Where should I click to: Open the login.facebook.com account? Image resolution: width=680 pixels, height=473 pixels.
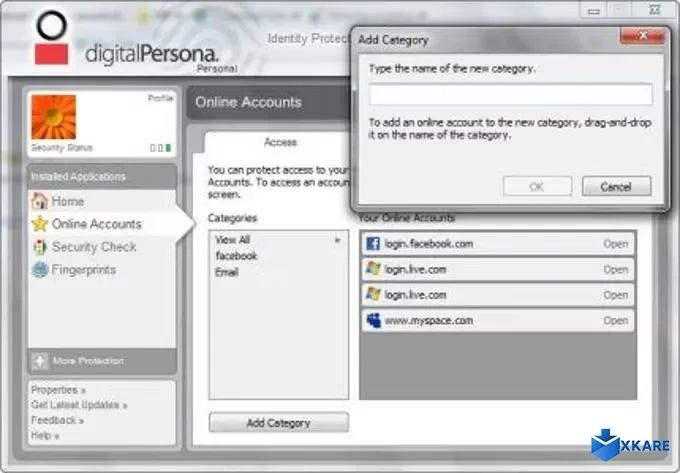point(615,244)
